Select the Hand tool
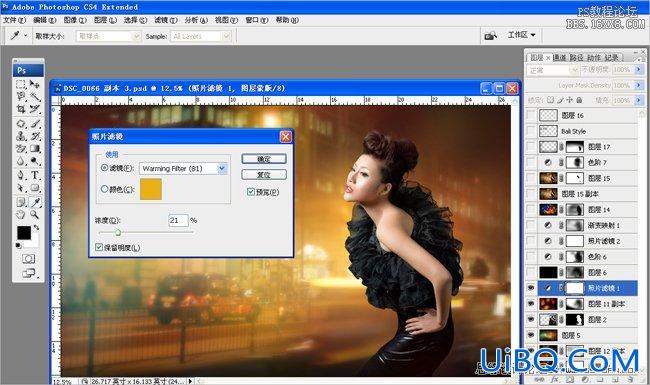The width and height of the screenshot is (650, 385). 21,214
